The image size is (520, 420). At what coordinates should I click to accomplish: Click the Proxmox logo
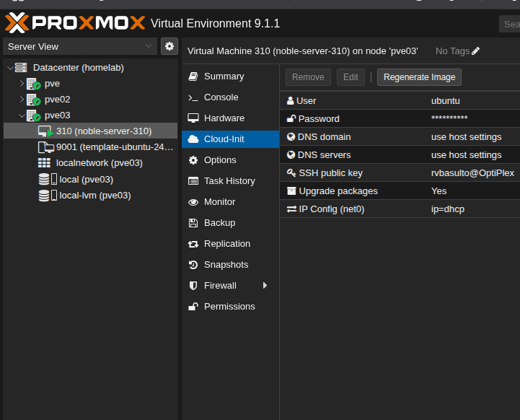(75, 23)
